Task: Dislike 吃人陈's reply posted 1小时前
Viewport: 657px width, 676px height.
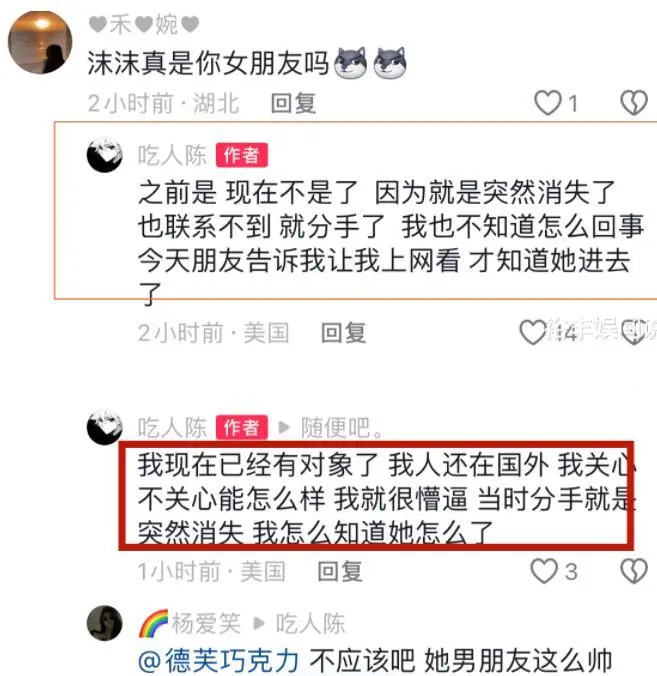Action: (x=634, y=571)
